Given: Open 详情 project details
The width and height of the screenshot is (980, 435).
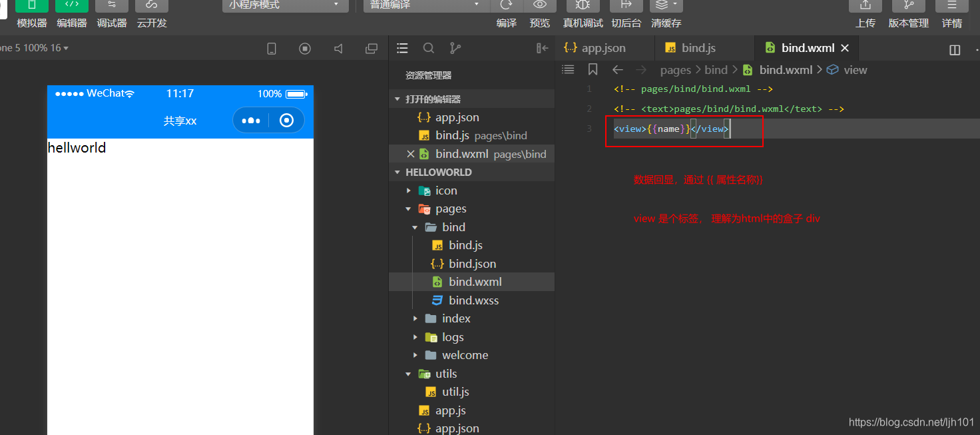Looking at the screenshot, I should pos(951,5).
